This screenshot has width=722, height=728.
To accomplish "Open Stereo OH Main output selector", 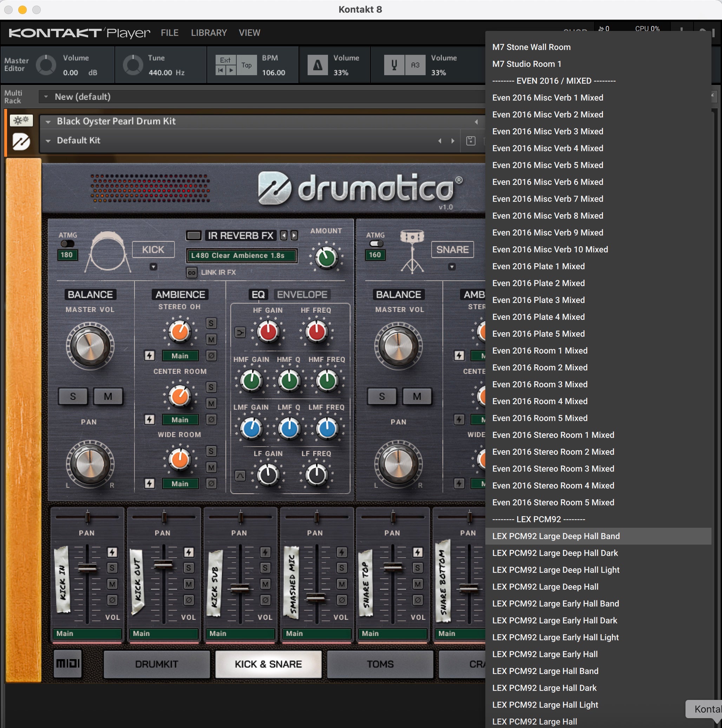I will click(x=180, y=356).
